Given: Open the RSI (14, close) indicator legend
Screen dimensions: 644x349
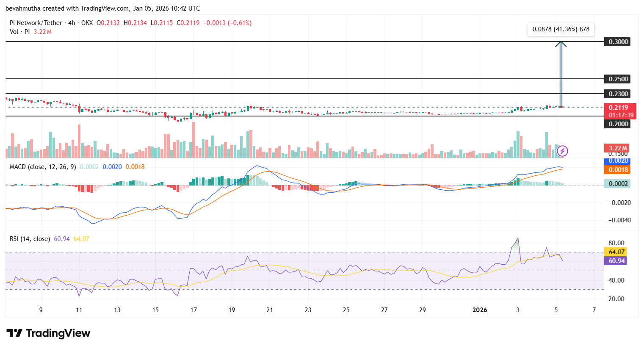Looking at the screenshot, I should pos(30,239).
